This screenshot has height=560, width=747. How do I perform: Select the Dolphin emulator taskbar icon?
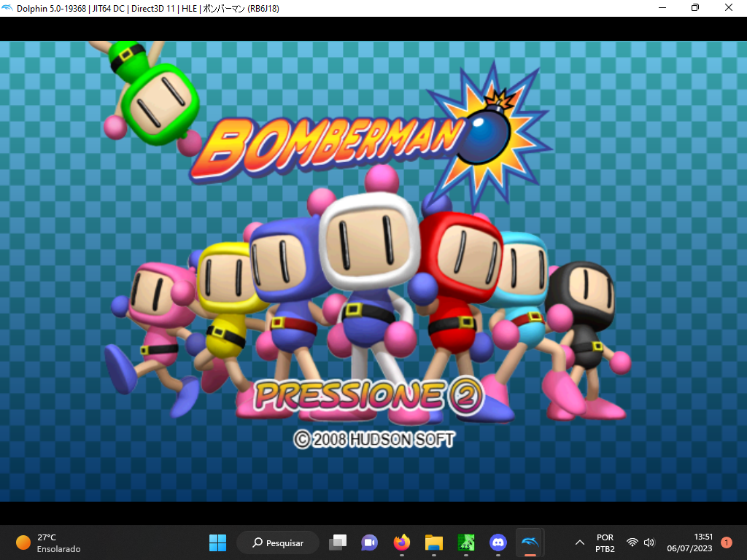pos(530,542)
